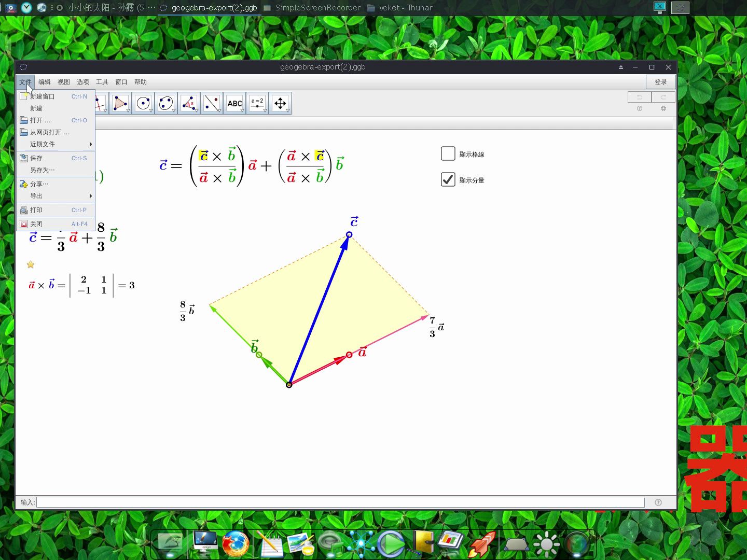747x560 pixels.
Task: Select the Move graphics view tool
Action: (x=280, y=103)
